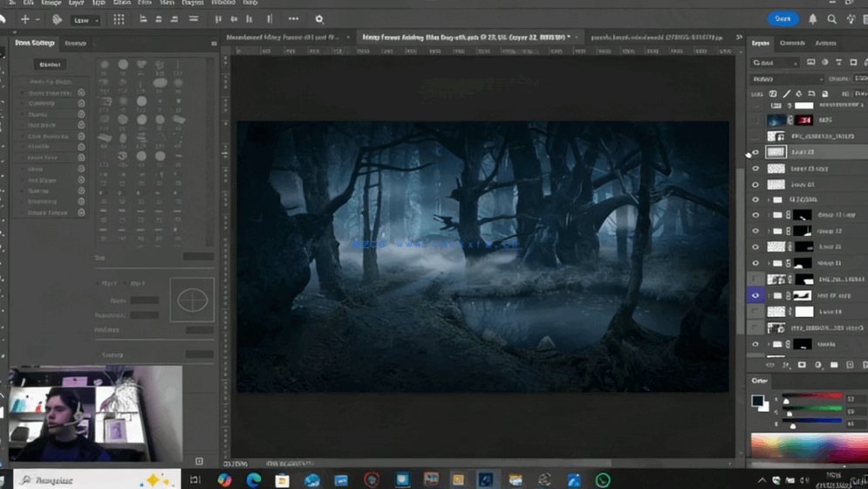Click the Align Right Edges icon

click(174, 19)
